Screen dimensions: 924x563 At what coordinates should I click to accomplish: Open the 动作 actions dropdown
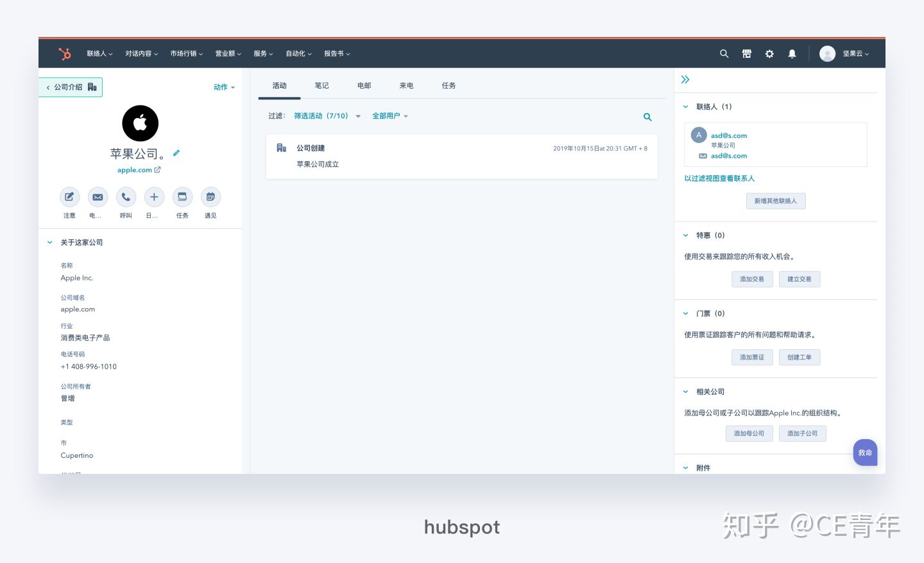click(x=224, y=87)
